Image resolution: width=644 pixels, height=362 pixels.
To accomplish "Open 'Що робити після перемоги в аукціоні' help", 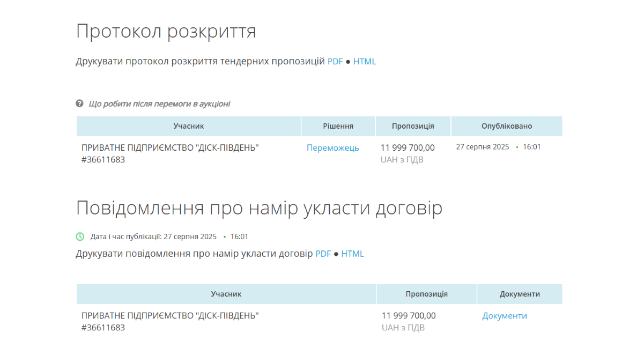I will [159, 104].
